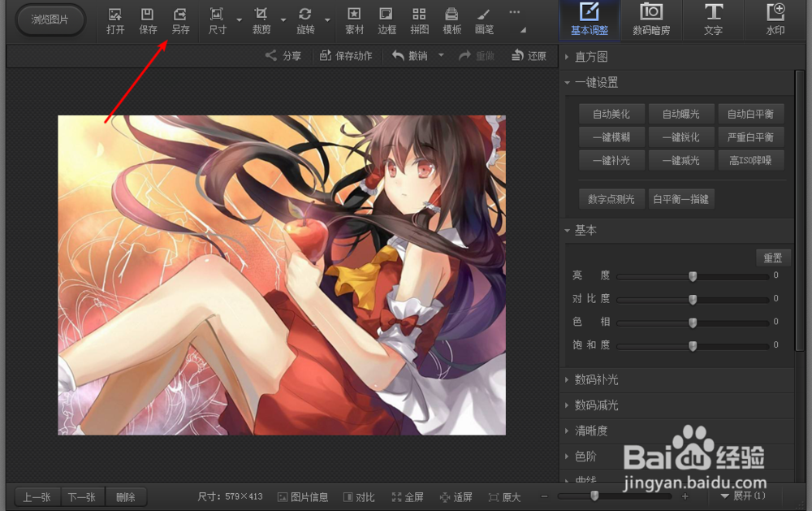Viewport: 812px width, 511px height.
Task: Open the dropdown arrow next to 旋转
Action: (327, 20)
